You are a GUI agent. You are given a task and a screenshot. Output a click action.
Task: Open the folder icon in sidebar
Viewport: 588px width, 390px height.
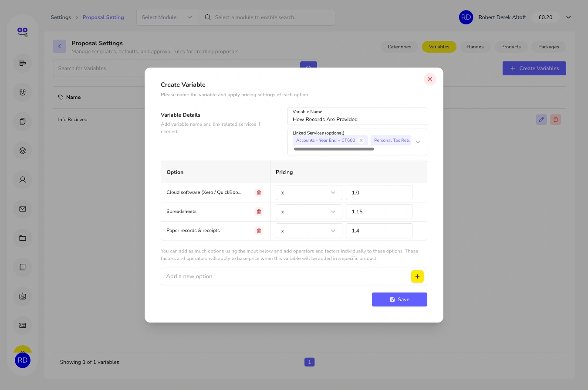tap(23, 238)
